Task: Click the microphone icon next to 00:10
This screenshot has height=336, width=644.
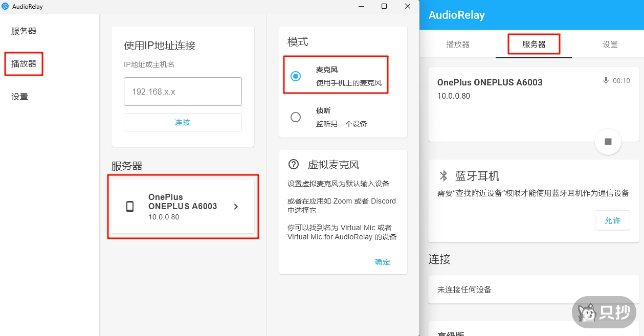Action: tap(606, 81)
